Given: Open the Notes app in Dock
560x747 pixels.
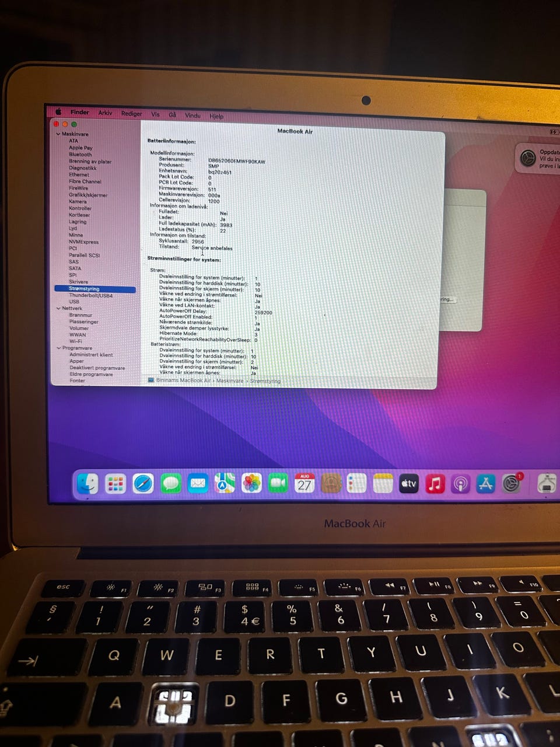Looking at the screenshot, I should (383, 483).
